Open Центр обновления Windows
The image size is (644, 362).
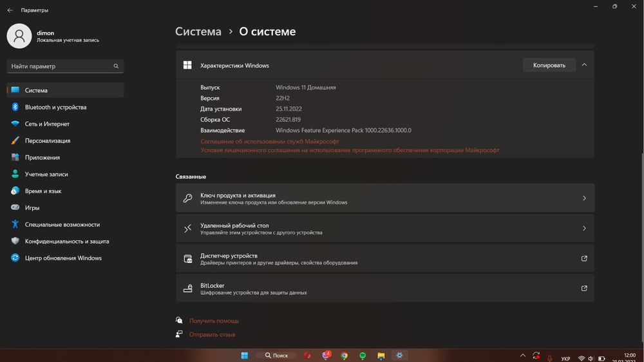(65, 258)
